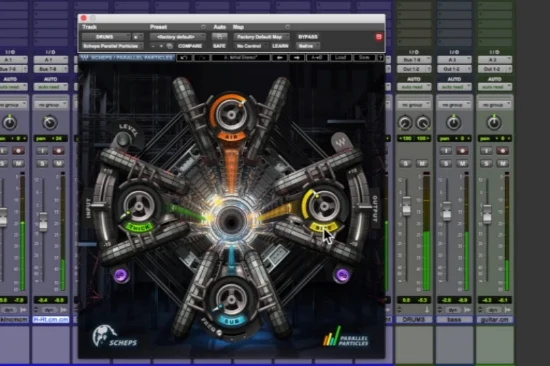
Task: Open the Preset section menu arrow
Action: (x=203, y=27)
